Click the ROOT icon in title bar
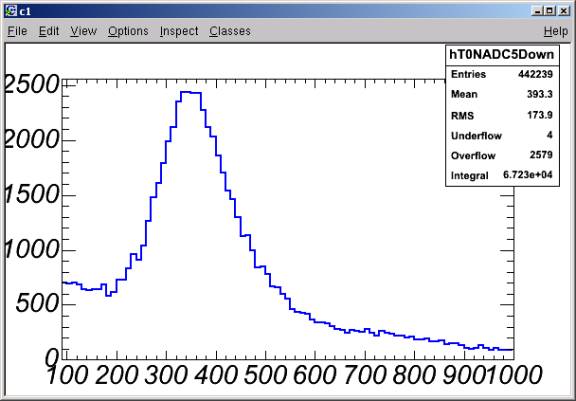 pyautogui.click(x=11, y=11)
